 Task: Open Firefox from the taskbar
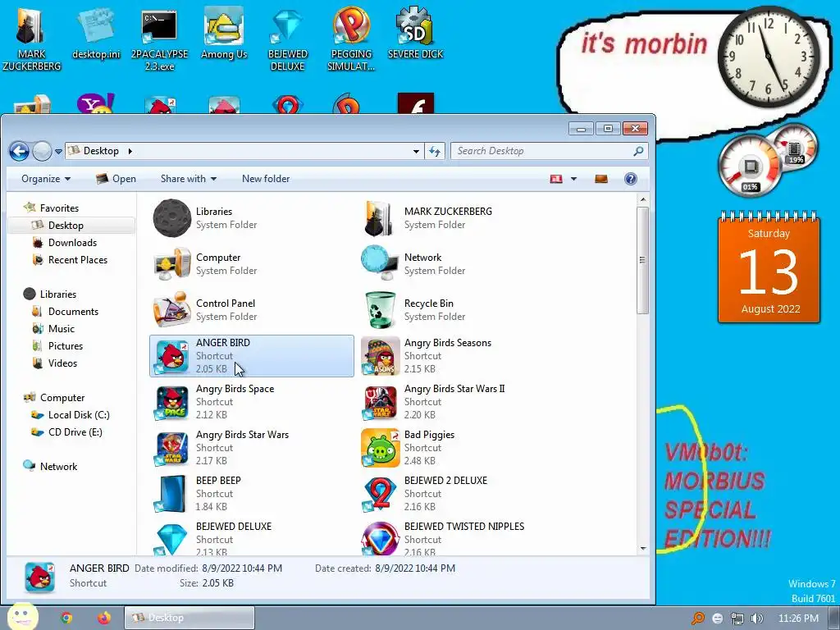[x=104, y=618]
